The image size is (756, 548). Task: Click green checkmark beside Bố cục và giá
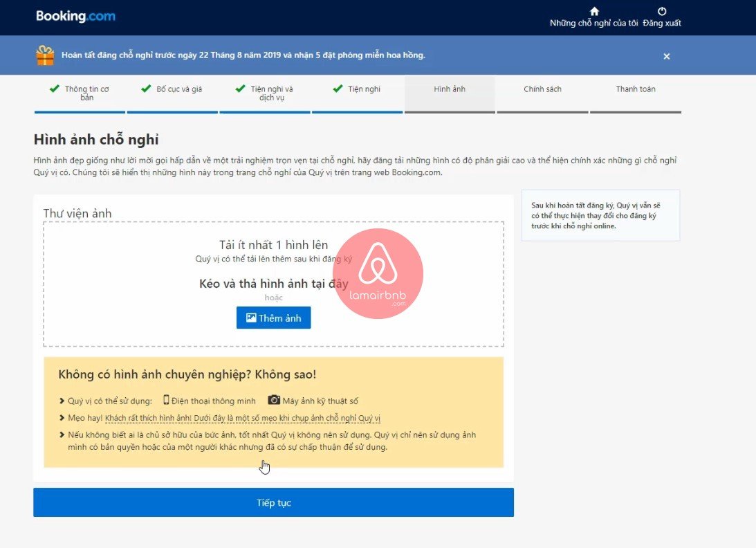tap(146, 89)
